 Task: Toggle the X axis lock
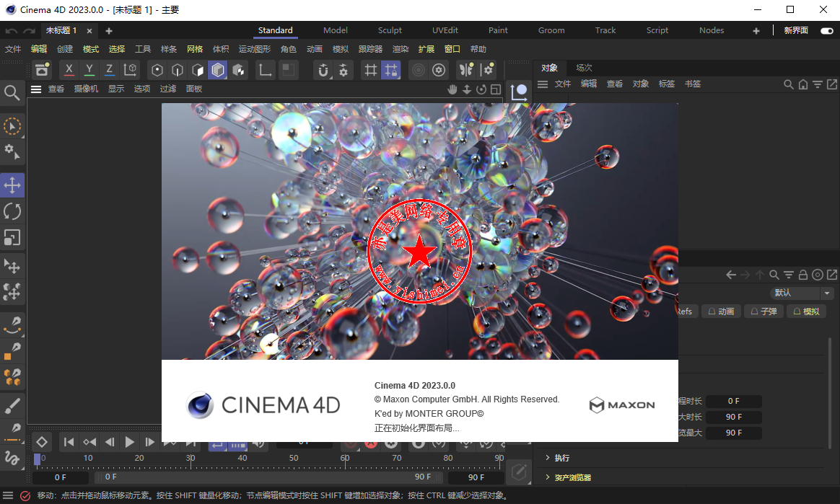coord(69,69)
